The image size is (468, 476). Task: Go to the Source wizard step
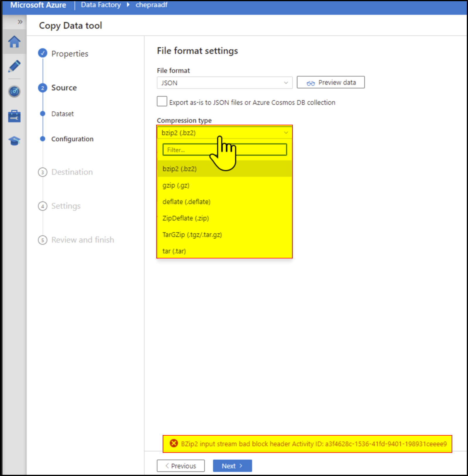coord(64,88)
